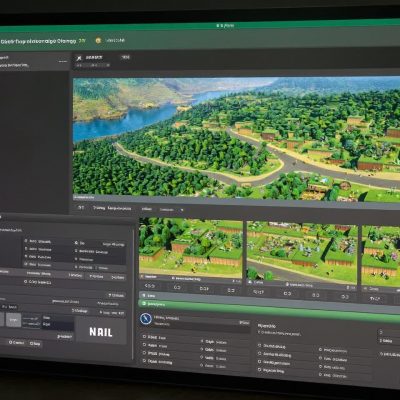The height and width of the screenshot is (400, 400).
Task: Click the small icon below the viewport's left corner
Action: pyautogui.click(x=81, y=207)
